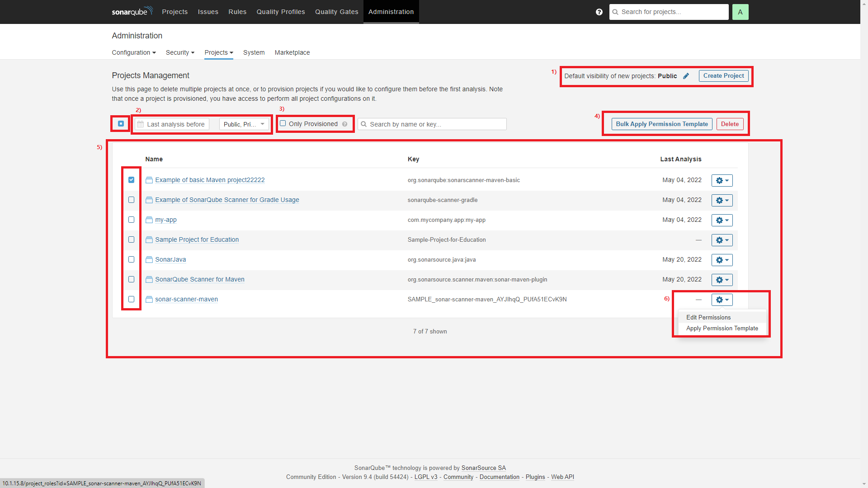Viewport: 868px width, 488px height.
Task: Open Quality Profiles page
Action: [x=281, y=12]
